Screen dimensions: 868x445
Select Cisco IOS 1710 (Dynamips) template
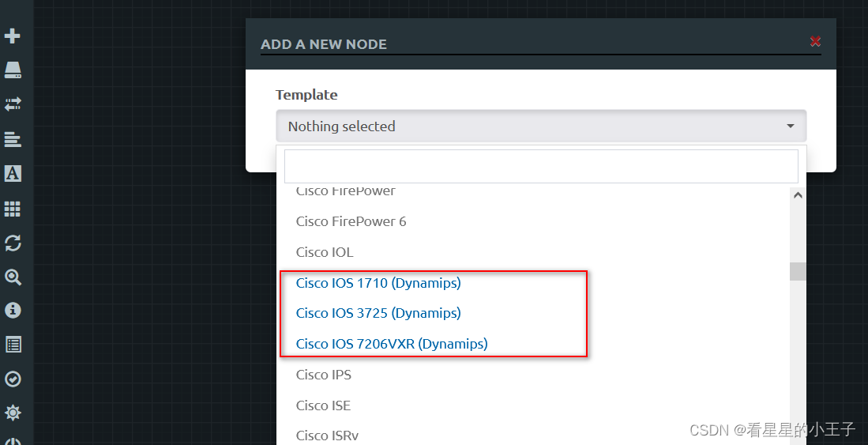pyautogui.click(x=378, y=283)
